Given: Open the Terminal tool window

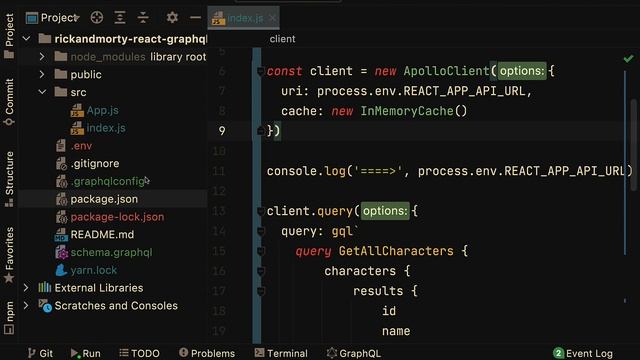Looking at the screenshot, I should point(281,353).
